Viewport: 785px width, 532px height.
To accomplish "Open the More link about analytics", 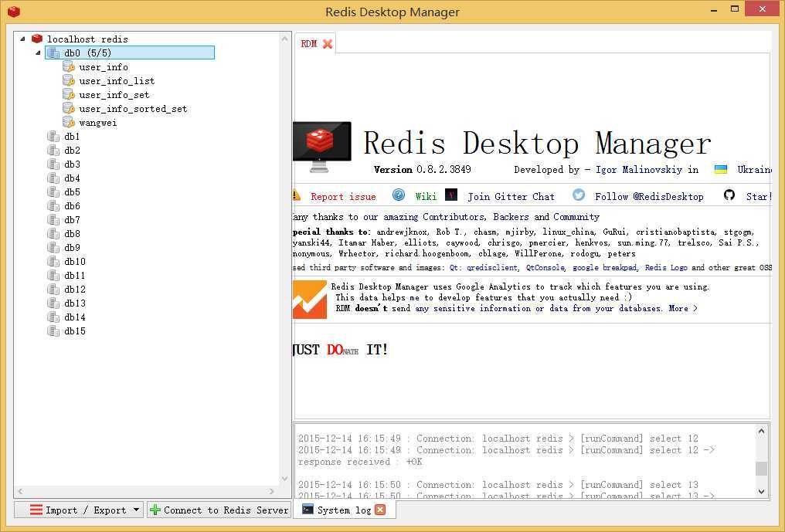I will (683, 308).
